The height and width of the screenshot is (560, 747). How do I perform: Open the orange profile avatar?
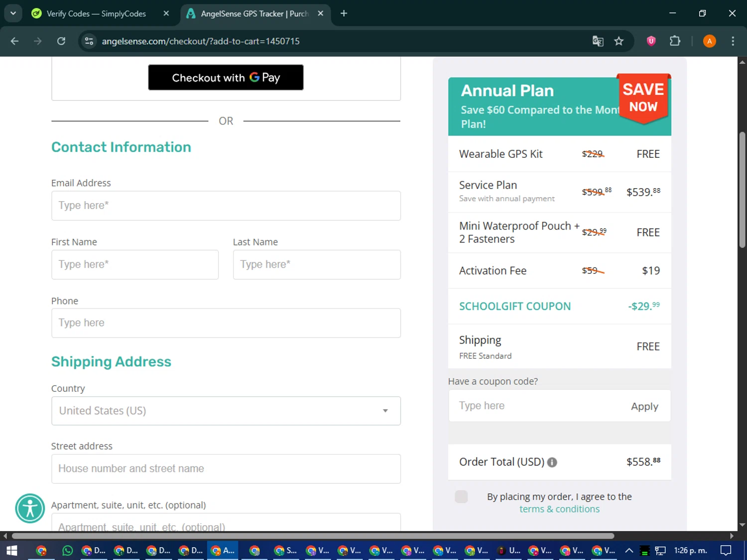[x=709, y=41]
